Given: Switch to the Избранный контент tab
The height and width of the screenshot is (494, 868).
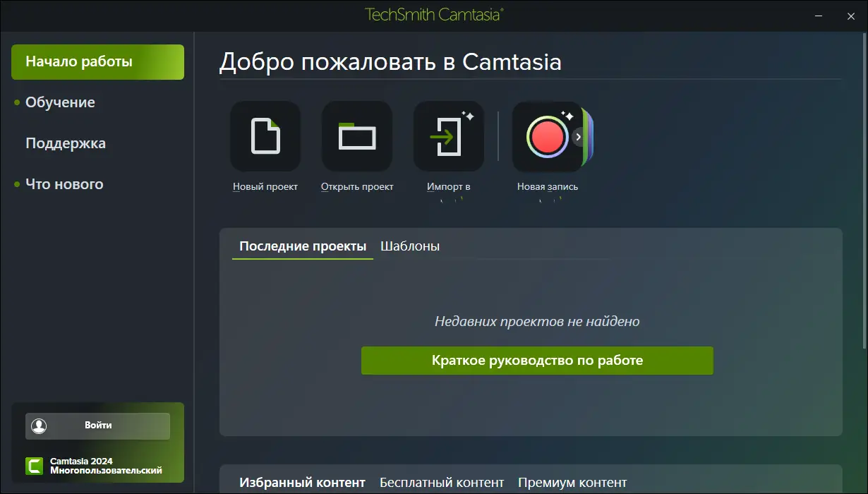Looking at the screenshot, I should (302, 483).
